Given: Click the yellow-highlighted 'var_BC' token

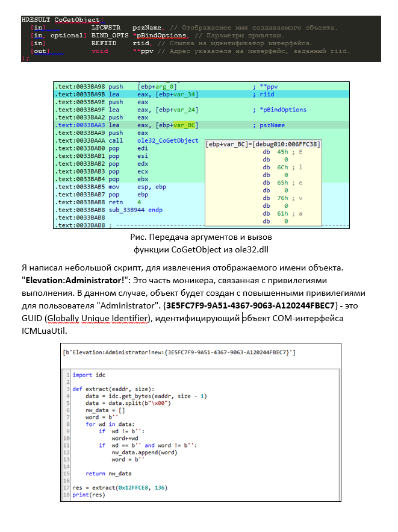Looking at the screenshot, I should coord(184,125).
